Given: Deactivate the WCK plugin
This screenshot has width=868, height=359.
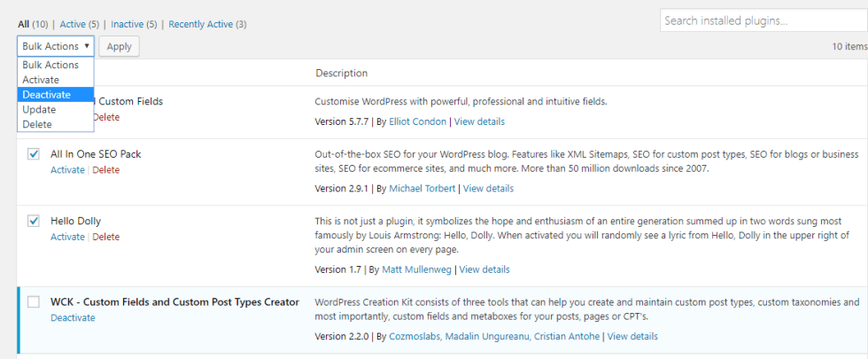Looking at the screenshot, I should (73, 318).
